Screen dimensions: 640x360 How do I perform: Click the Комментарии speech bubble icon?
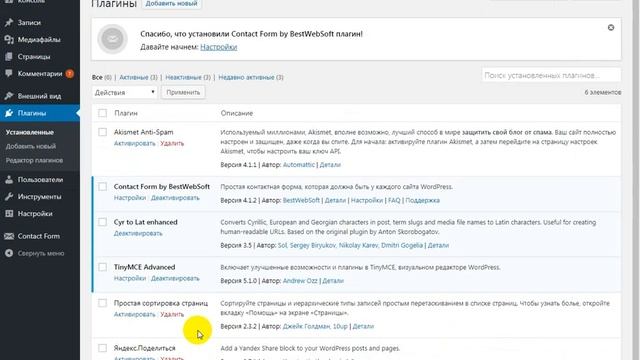point(9,73)
